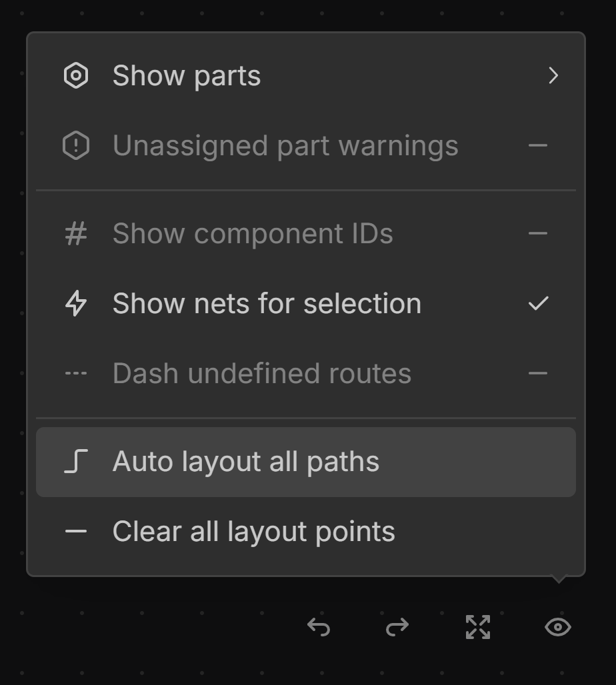Select Auto layout all paths
Viewport: 616px width, 685px height.
point(246,462)
